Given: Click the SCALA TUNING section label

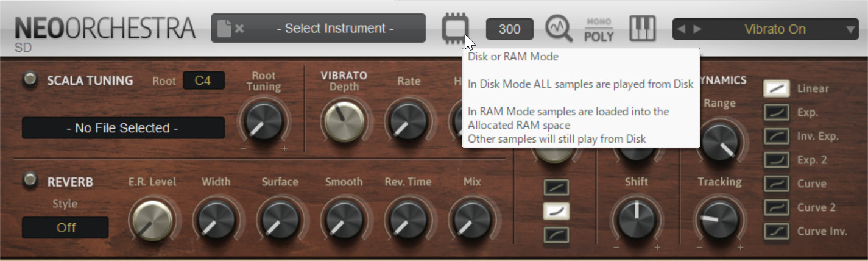Looking at the screenshot, I should [90, 80].
